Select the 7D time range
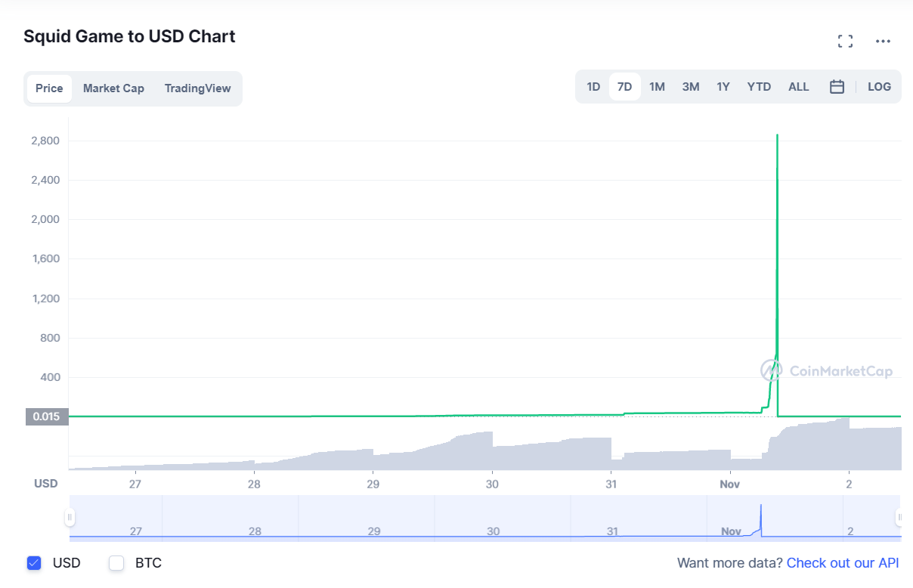913x588 pixels. pyautogui.click(x=624, y=87)
